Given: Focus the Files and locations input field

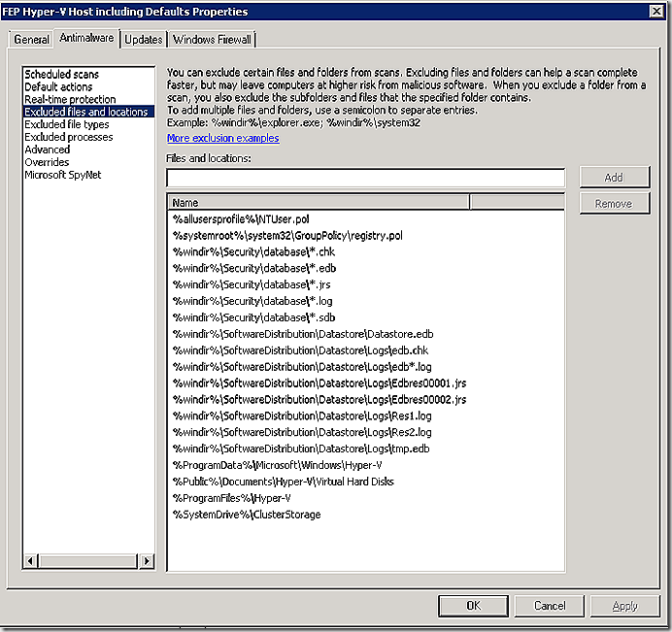Looking at the screenshot, I should click(365, 178).
